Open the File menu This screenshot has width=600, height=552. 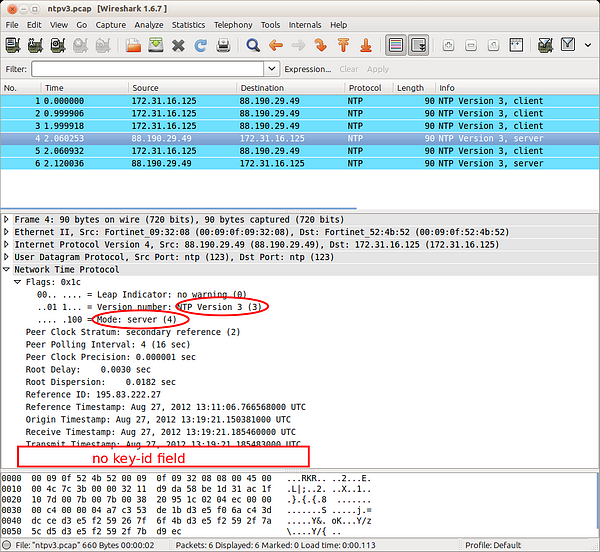12,25
